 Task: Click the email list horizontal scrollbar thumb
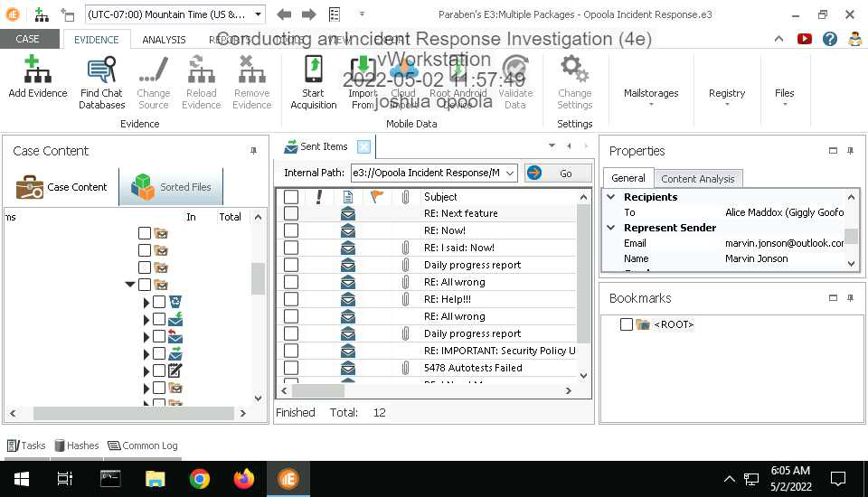[x=317, y=390]
